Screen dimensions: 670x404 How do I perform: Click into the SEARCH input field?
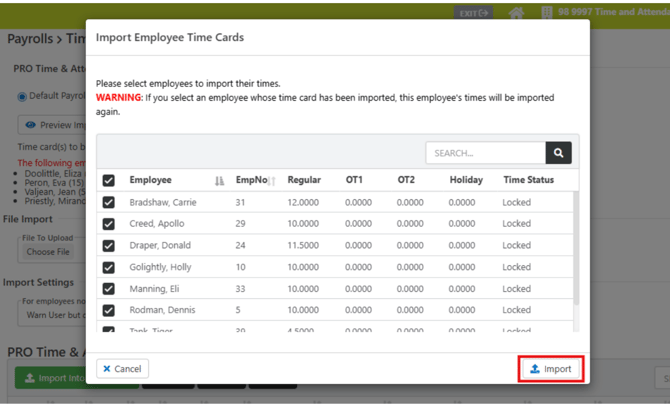pyautogui.click(x=485, y=153)
